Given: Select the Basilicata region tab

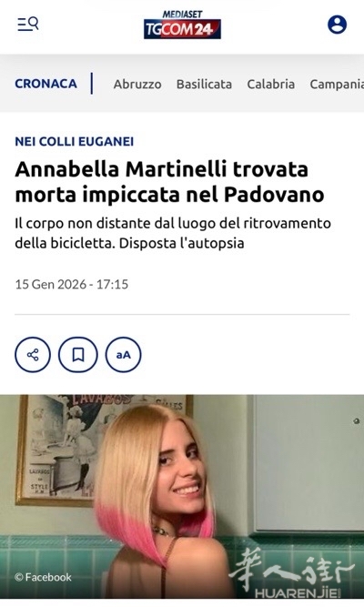Looking at the screenshot, I should point(204,84).
